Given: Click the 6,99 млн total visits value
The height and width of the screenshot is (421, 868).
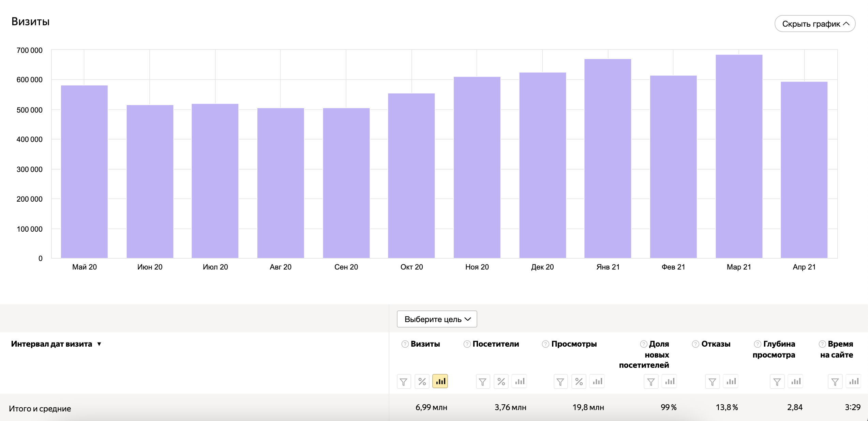Looking at the screenshot, I should pyautogui.click(x=431, y=407).
